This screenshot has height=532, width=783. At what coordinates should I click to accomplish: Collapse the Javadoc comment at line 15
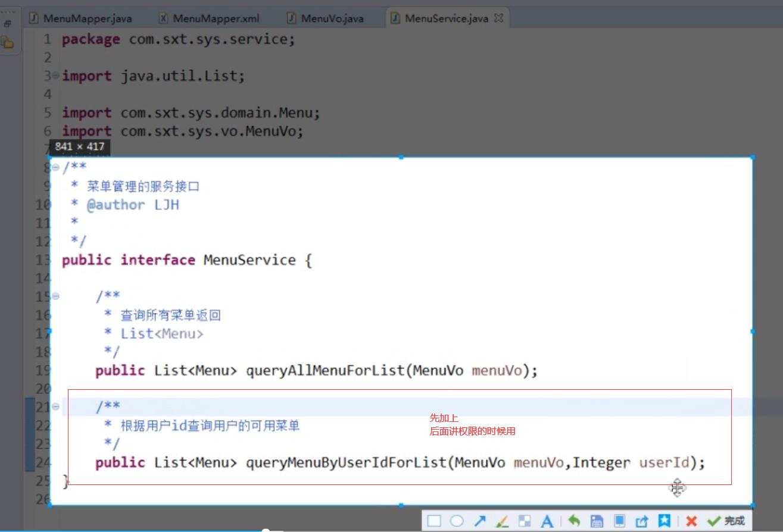pos(55,296)
